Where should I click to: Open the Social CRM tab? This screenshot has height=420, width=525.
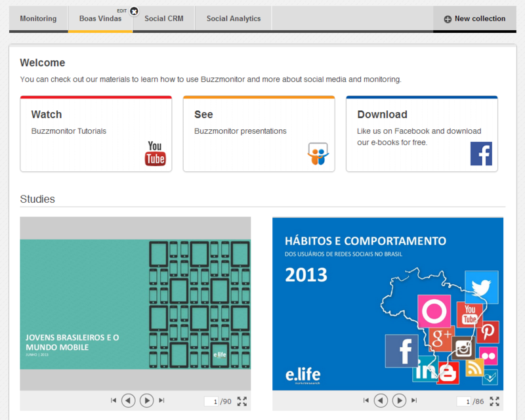pos(164,18)
